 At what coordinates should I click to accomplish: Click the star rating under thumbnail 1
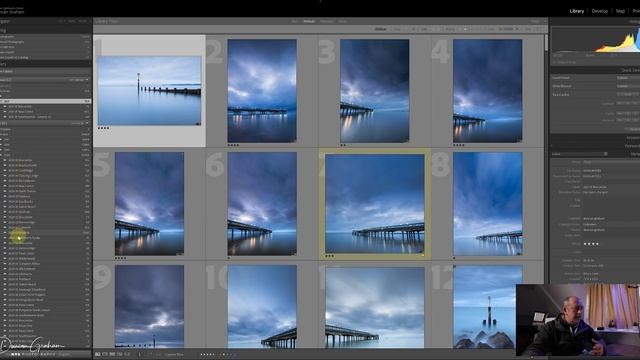(103, 128)
